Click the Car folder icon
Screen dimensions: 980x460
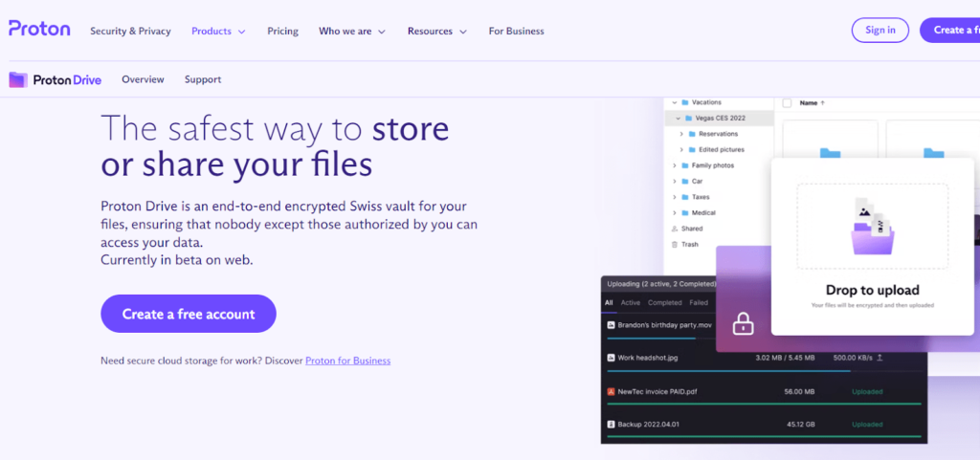[x=685, y=181]
